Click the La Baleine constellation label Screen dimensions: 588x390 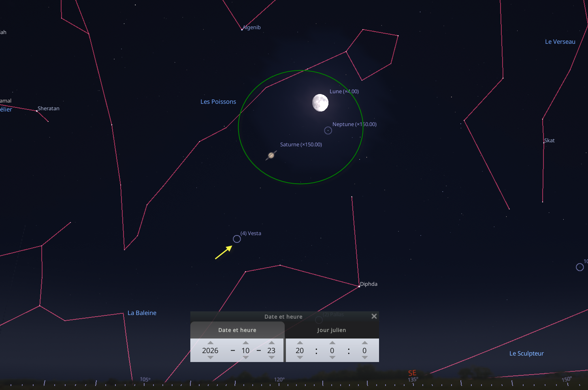(x=142, y=313)
